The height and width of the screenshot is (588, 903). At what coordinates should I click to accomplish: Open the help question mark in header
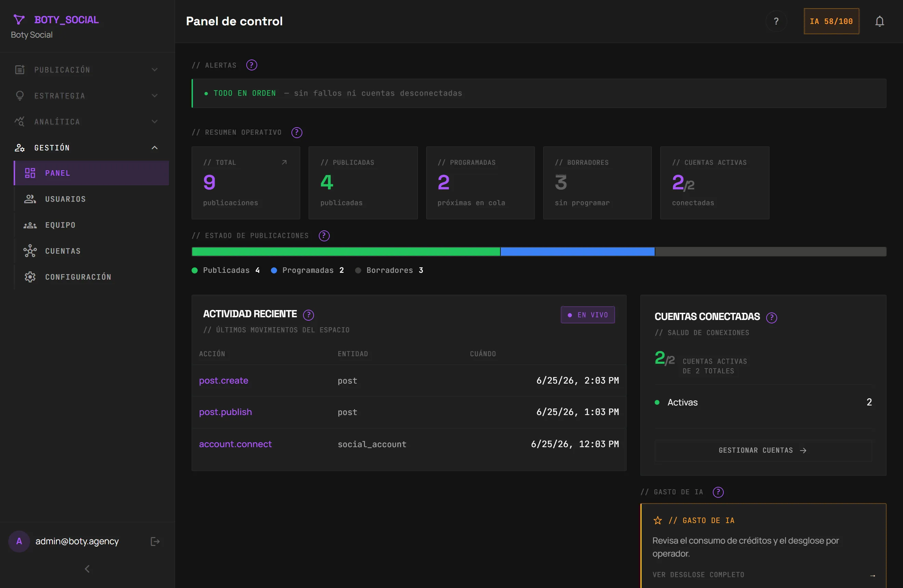[776, 21]
